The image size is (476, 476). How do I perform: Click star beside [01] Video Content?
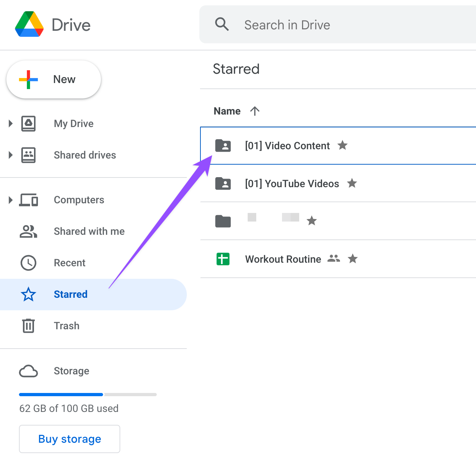pyautogui.click(x=343, y=145)
